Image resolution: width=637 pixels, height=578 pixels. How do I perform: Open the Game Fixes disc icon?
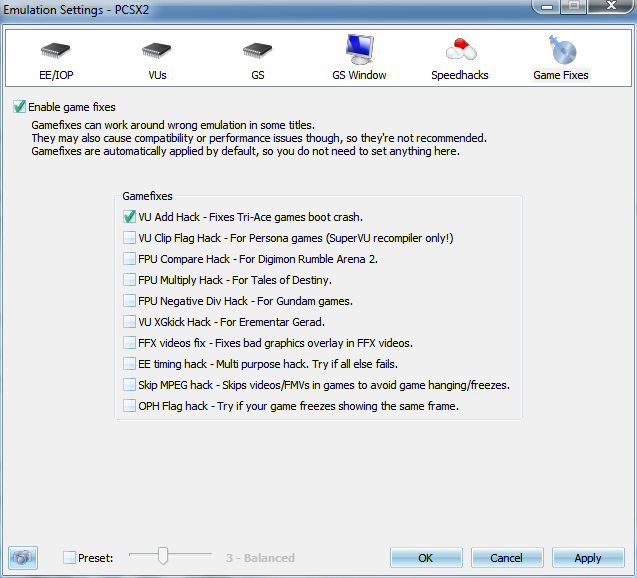click(562, 50)
